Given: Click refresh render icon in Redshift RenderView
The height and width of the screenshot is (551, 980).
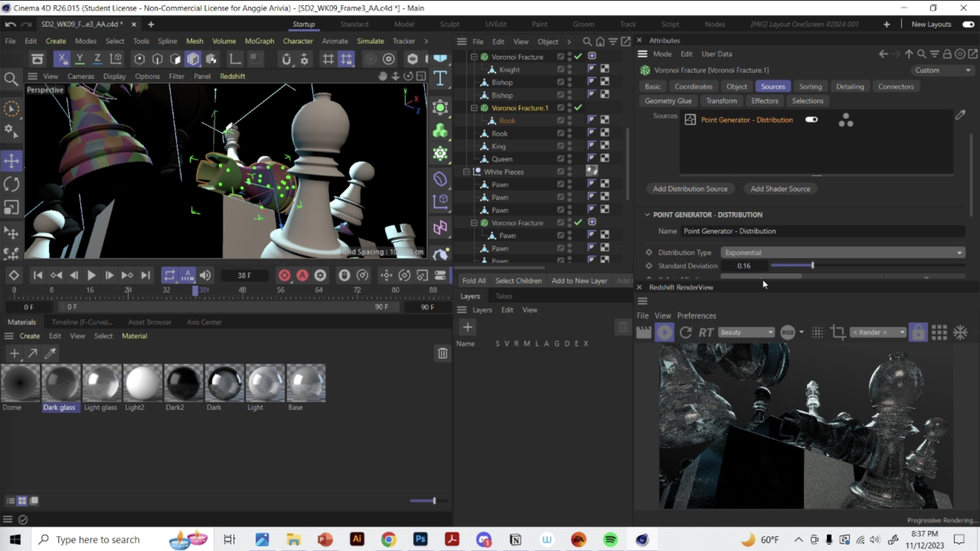Looking at the screenshot, I should [x=685, y=333].
